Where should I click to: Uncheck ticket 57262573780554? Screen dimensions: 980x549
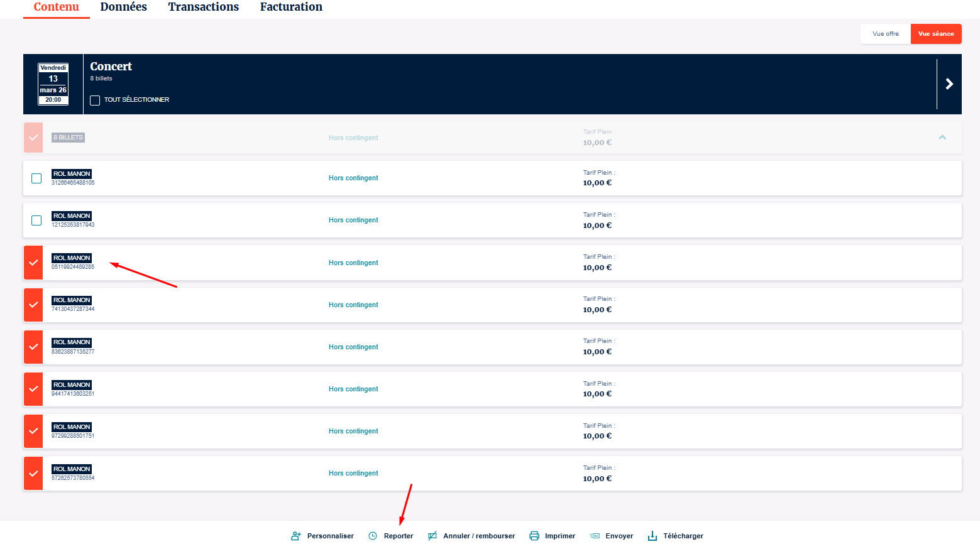(33, 474)
